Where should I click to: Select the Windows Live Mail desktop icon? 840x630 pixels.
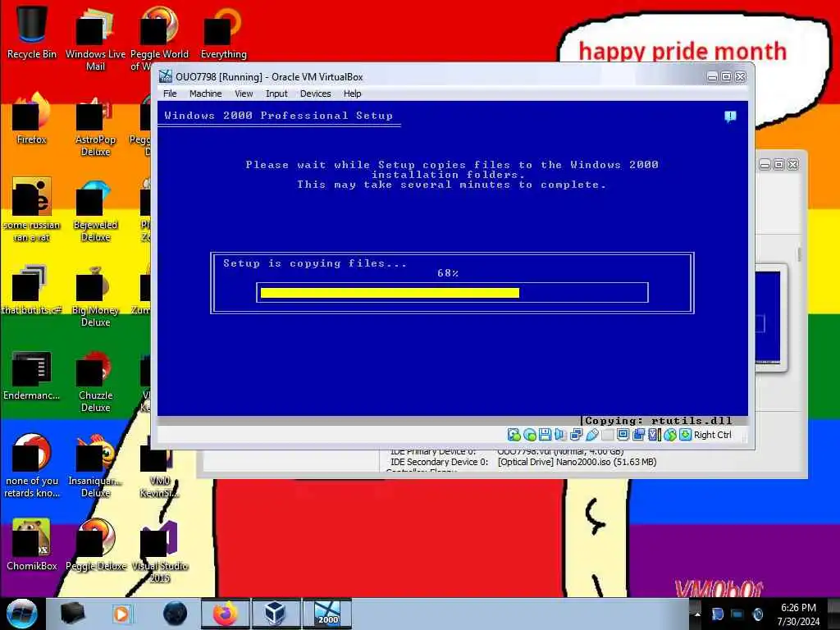click(95, 39)
